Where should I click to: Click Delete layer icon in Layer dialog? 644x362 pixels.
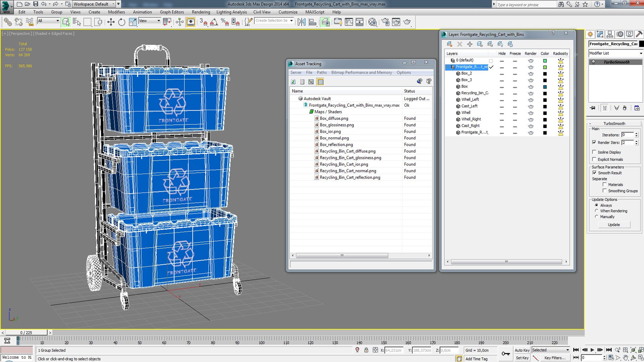point(460,44)
